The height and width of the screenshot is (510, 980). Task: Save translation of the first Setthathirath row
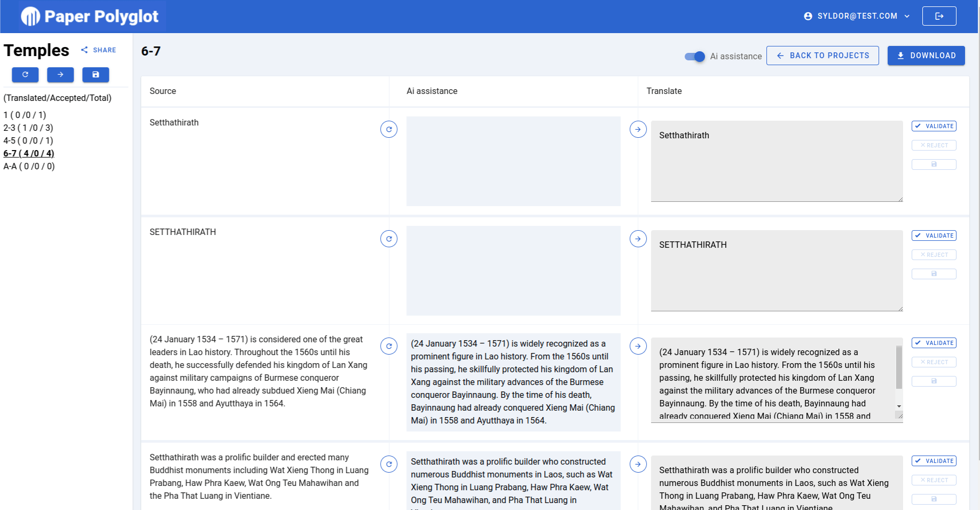(934, 164)
